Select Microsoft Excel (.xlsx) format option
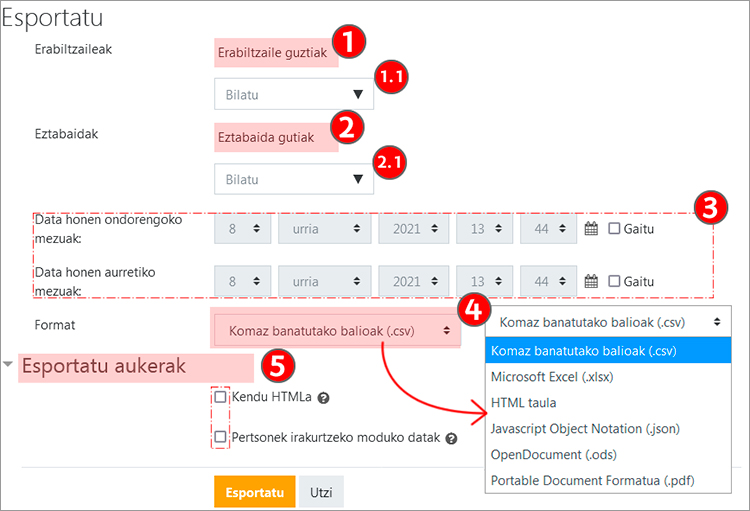This screenshot has width=750, height=511. pos(552,377)
